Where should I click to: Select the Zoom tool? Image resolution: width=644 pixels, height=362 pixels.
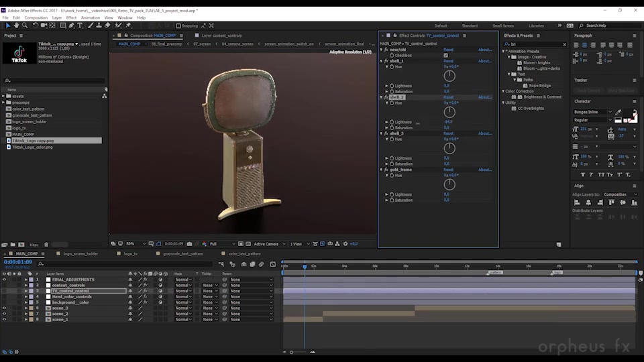coord(25,25)
